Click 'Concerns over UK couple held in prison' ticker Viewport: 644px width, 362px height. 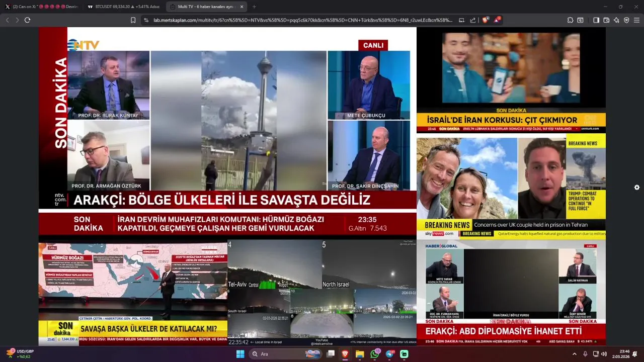pyautogui.click(x=531, y=225)
